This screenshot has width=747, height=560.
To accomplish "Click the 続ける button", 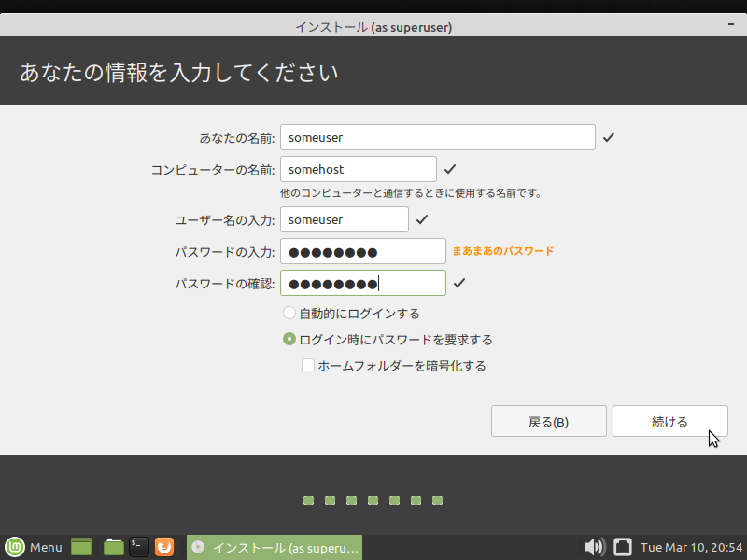I will [670, 421].
